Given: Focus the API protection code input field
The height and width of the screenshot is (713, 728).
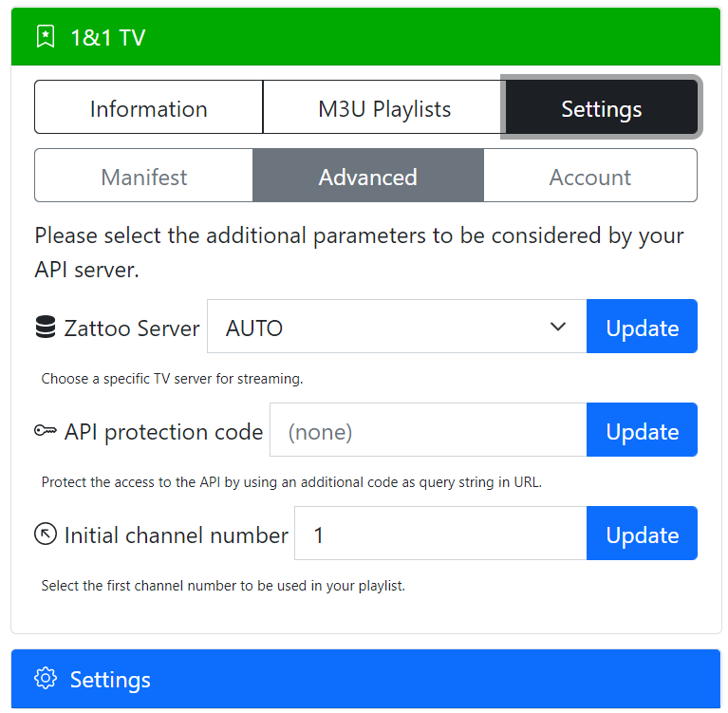Looking at the screenshot, I should coord(428,430).
